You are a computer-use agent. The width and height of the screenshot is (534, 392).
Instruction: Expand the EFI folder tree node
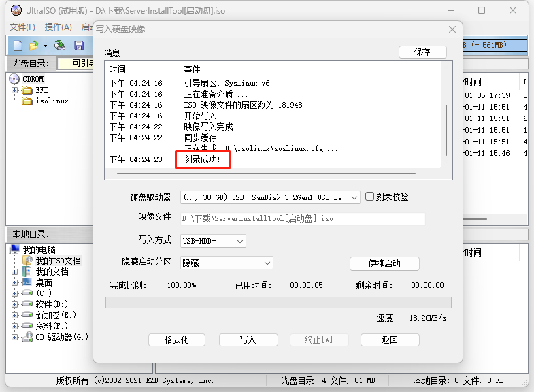15,90
